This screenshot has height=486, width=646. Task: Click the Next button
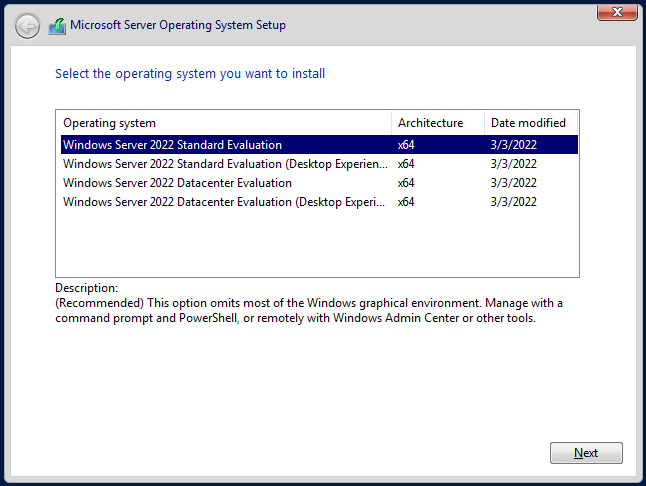click(x=586, y=453)
